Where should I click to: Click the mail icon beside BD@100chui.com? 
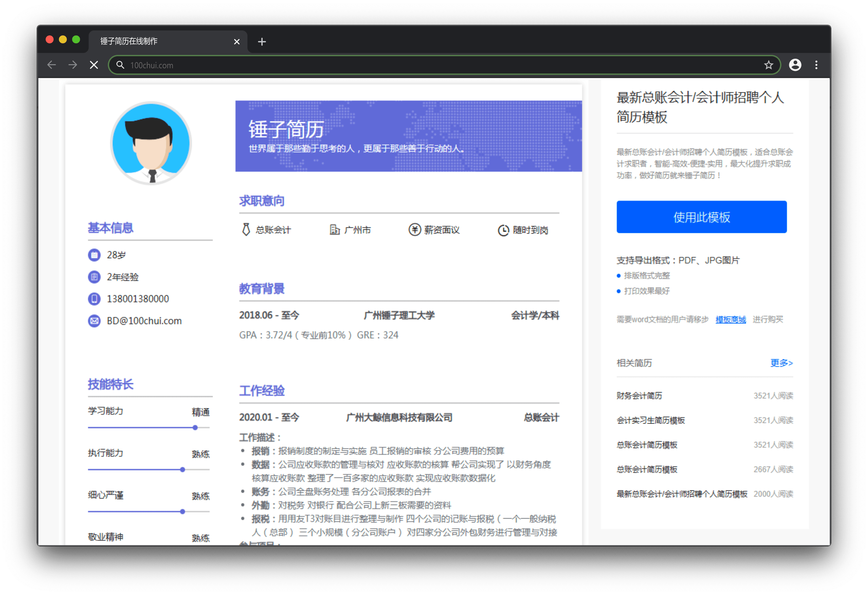[x=94, y=321]
